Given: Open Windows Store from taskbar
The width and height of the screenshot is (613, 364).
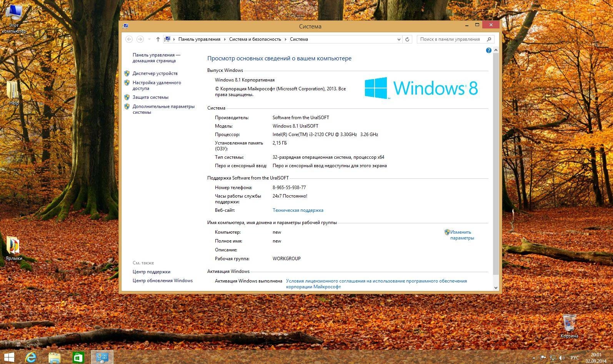Looking at the screenshot, I should (x=78, y=357).
